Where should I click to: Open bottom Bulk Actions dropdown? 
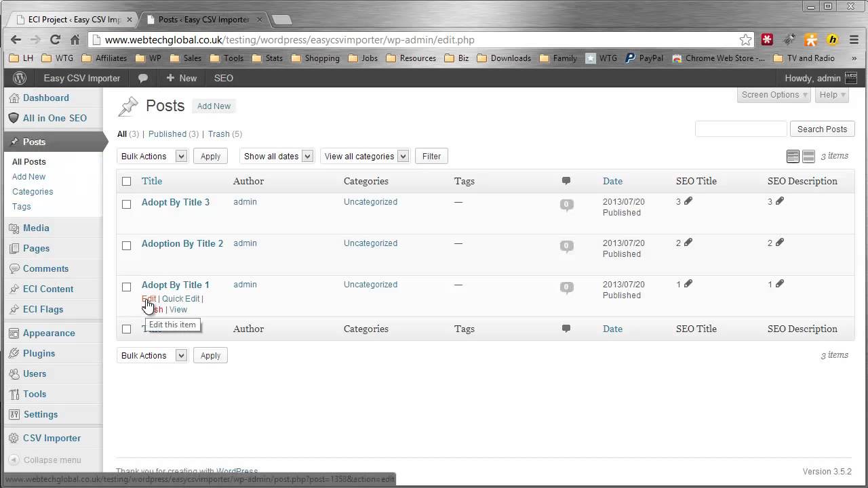click(x=152, y=355)
